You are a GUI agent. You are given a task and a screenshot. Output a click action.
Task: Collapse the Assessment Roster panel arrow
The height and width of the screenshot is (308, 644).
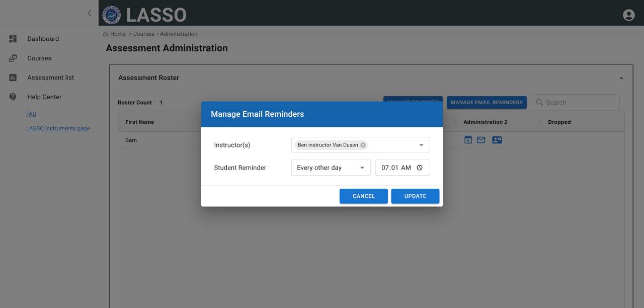coord(621,78)
